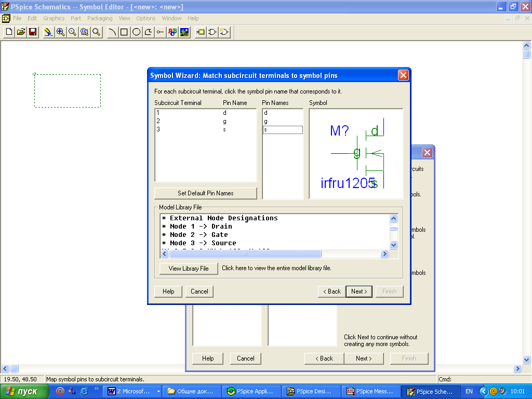Screen dimensions: 532x399
Task: Click the View Library File button
Action: [x=189, y=269]
